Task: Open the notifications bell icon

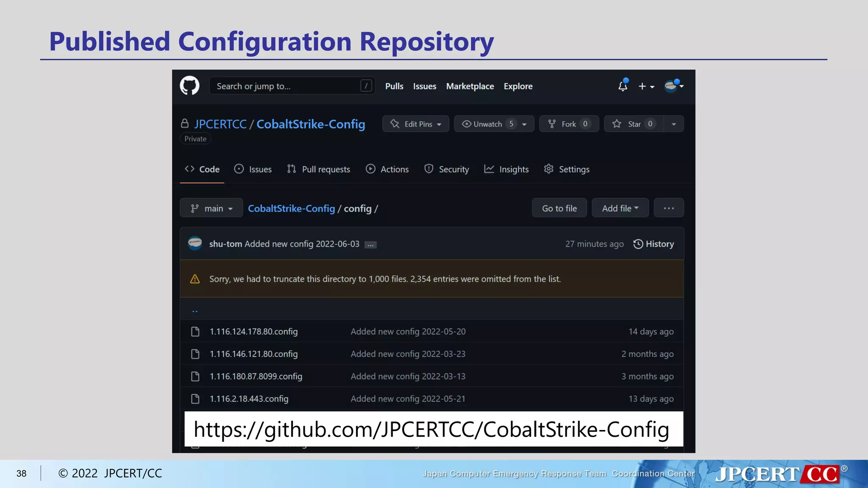Action: (x=622, y=86)
